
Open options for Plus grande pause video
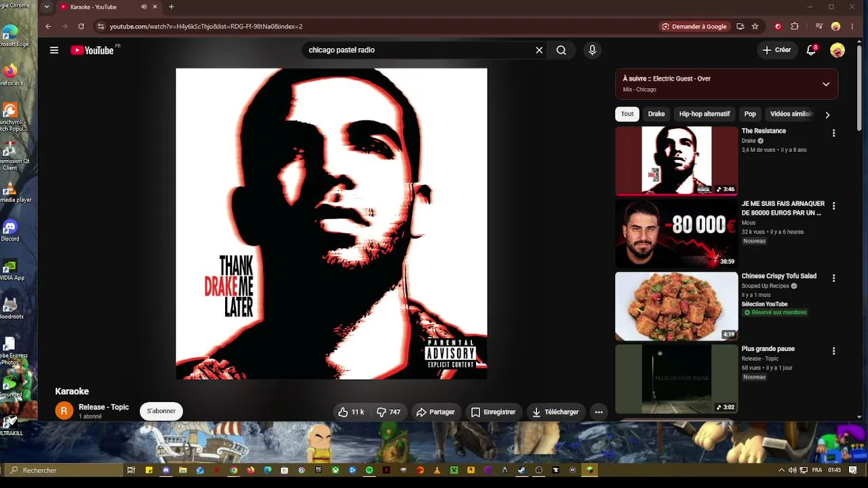(833, 351)
